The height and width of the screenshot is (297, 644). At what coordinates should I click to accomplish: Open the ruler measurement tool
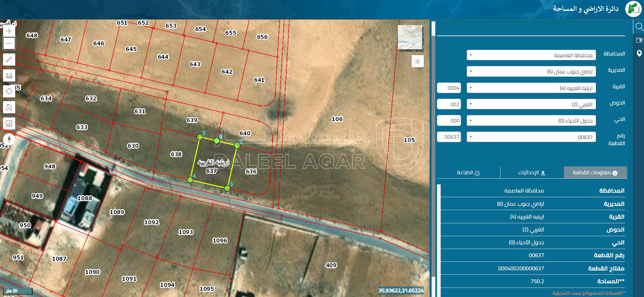9,75
